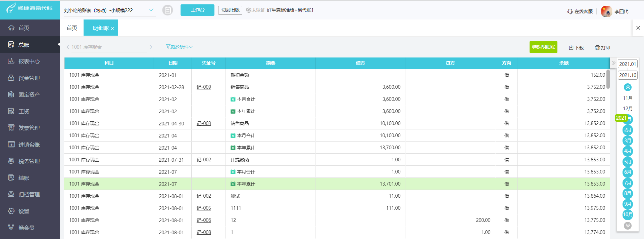Click the 打印 print button
This screenshot has width=644, height=239.
[x=602, y=48]
